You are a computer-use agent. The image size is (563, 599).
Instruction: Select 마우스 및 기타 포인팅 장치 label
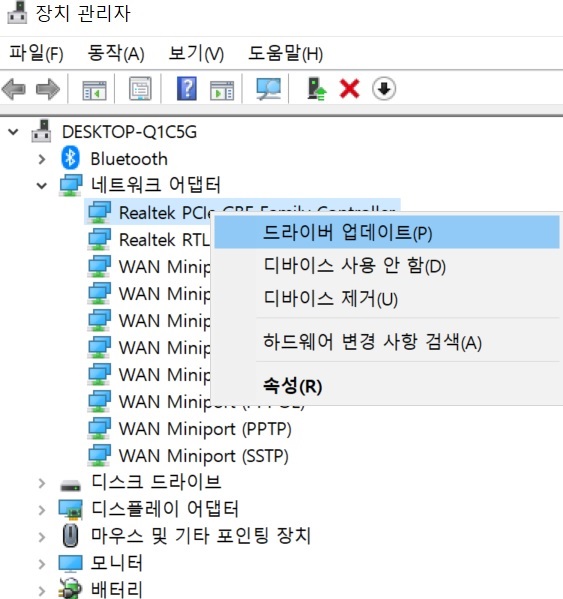(x=201, y=536)
